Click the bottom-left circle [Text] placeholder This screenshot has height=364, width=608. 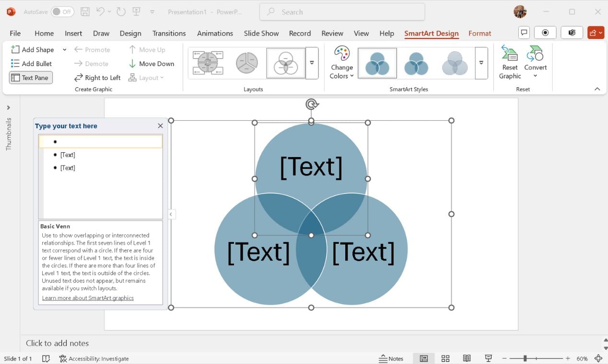point(258,252)
